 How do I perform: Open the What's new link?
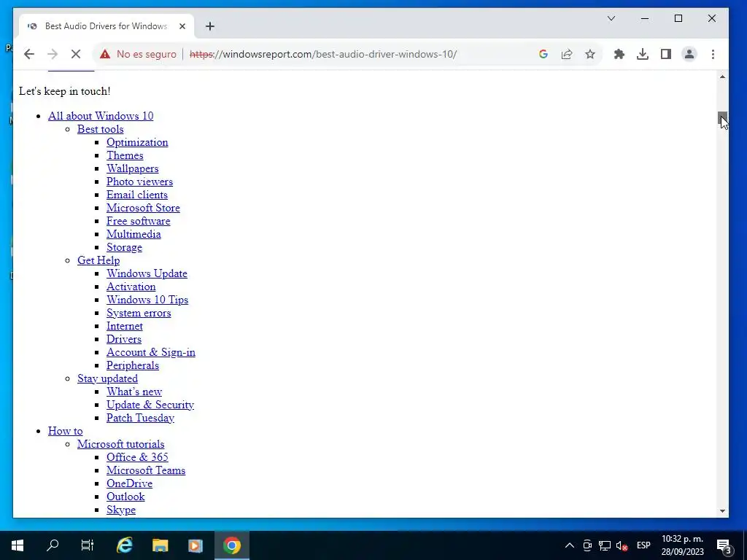point(134,392)
